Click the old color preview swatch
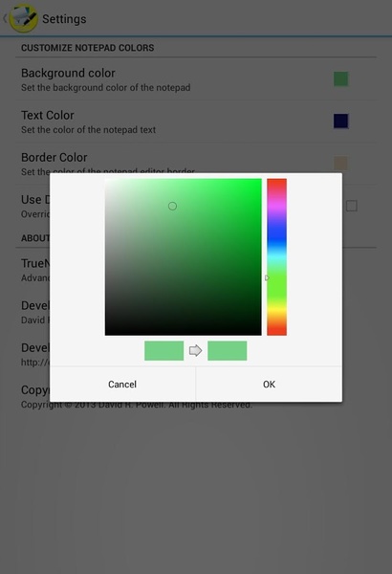 click(164, 351)
